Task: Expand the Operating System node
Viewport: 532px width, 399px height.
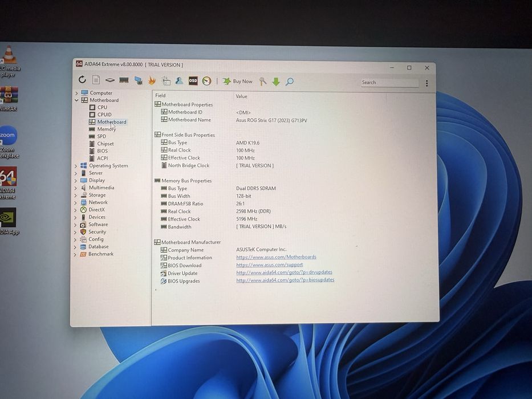Action: pyautogui.click(x=76, y=166)
